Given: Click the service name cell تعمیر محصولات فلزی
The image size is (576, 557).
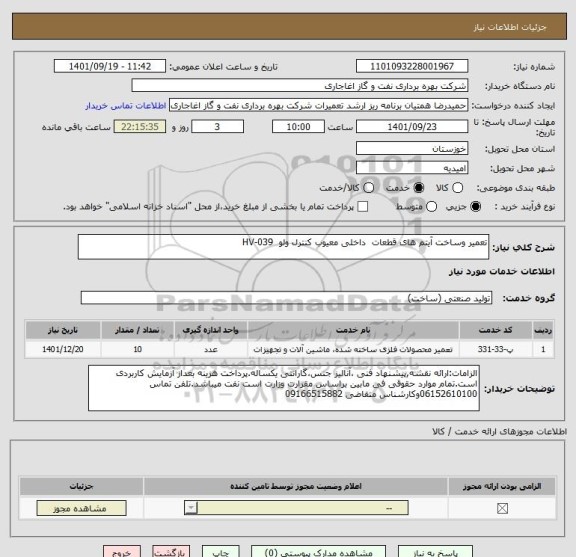Looking at the screenshot, I should [353, 349].
